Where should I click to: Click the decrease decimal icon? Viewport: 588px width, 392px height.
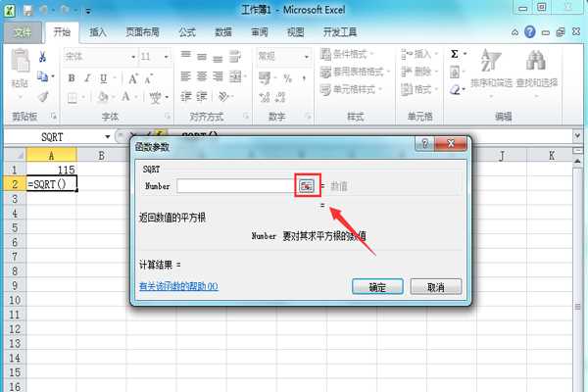[x=280, y=98]
